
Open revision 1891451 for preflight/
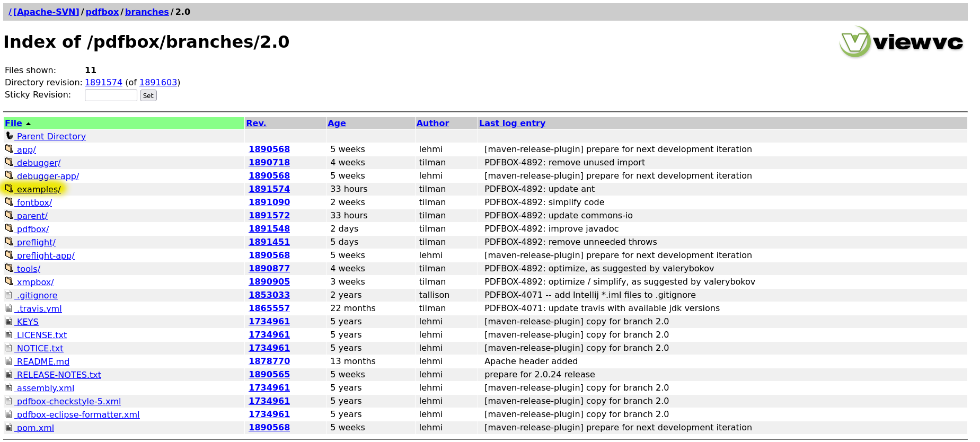coord(269,242)
